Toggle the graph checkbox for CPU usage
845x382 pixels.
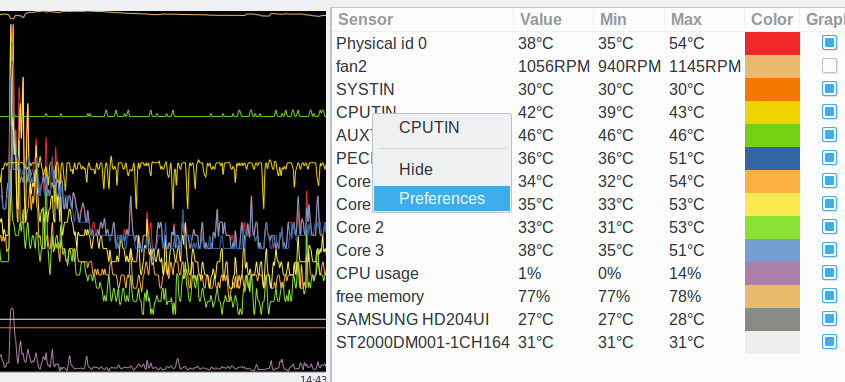click(829, 273)
